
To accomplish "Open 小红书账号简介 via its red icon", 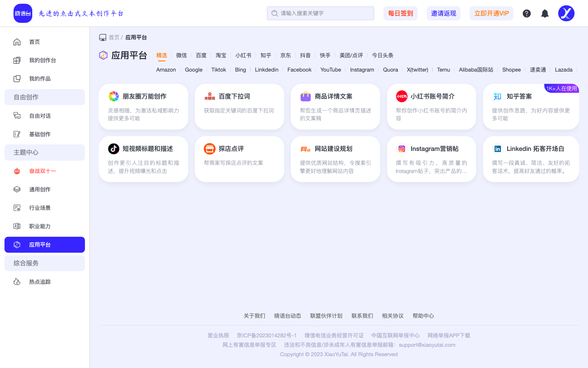I will coord(401,96).
